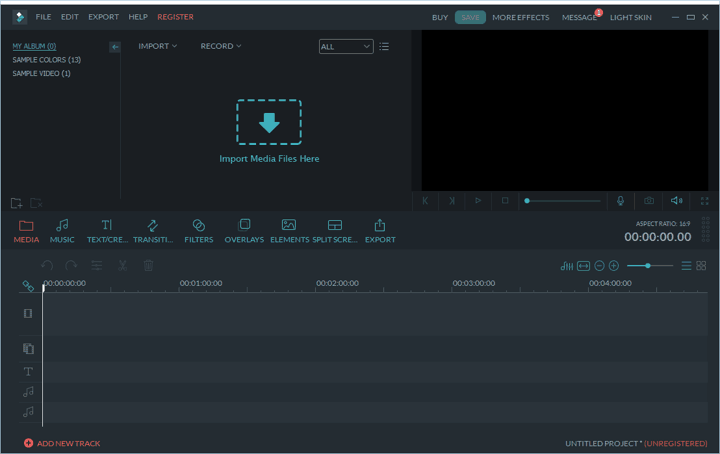Click the text track T icon
The image size is (720, 454).
point(28,371)
